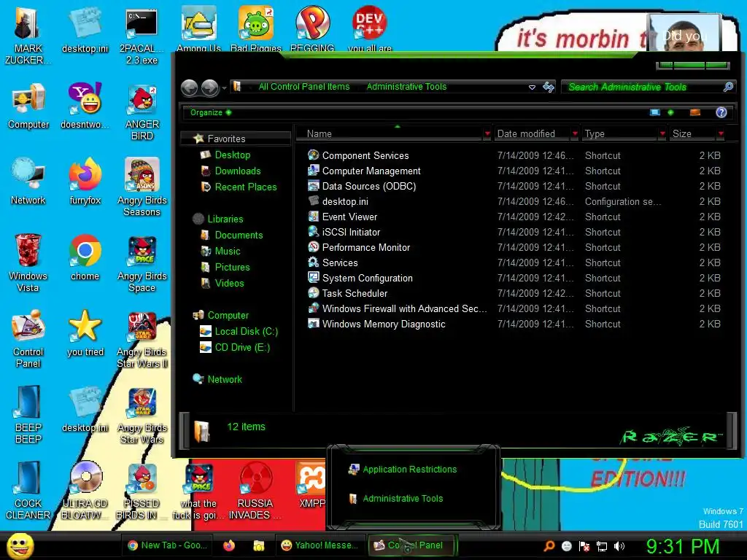747x560 pixels.
Task: Select CD Drive (E:) in navigation pane
Action: (x=242, y=348)
